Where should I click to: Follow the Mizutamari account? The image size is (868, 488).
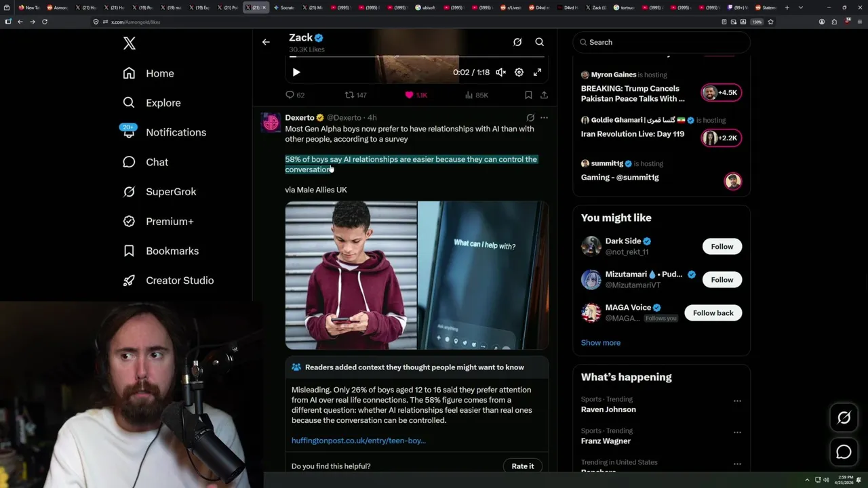pyautogui.click(x=722, y=280)
